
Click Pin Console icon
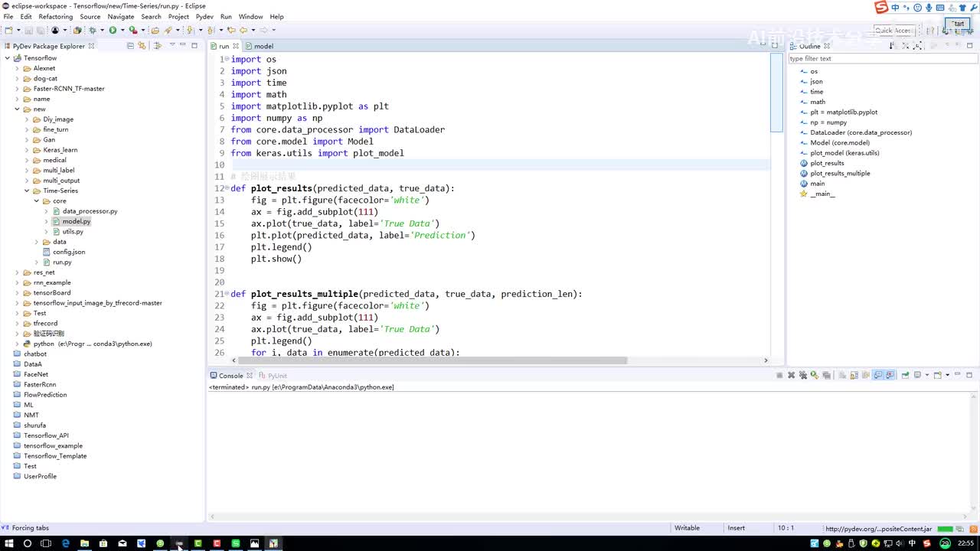click(x=905, y=375)
